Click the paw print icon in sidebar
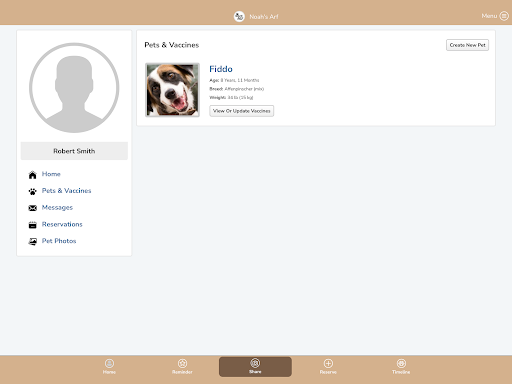This screenshot has width=512, height=384. pos(32,191)
